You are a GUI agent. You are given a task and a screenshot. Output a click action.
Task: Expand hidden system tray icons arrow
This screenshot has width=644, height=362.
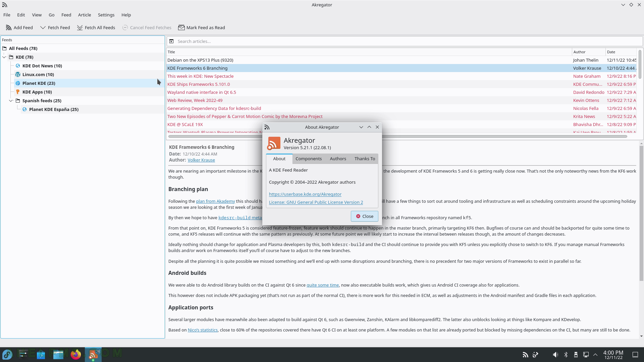click(x=595, y=355)
